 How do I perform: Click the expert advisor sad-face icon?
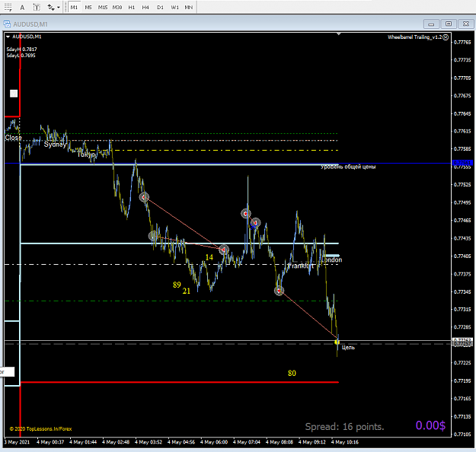pos(446,37)
